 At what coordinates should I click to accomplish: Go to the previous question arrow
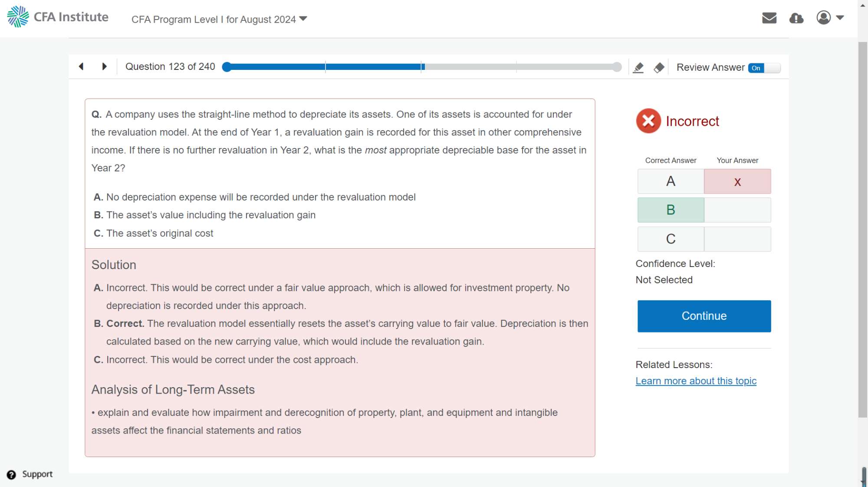pyautogui.click(x=81, y=66)
